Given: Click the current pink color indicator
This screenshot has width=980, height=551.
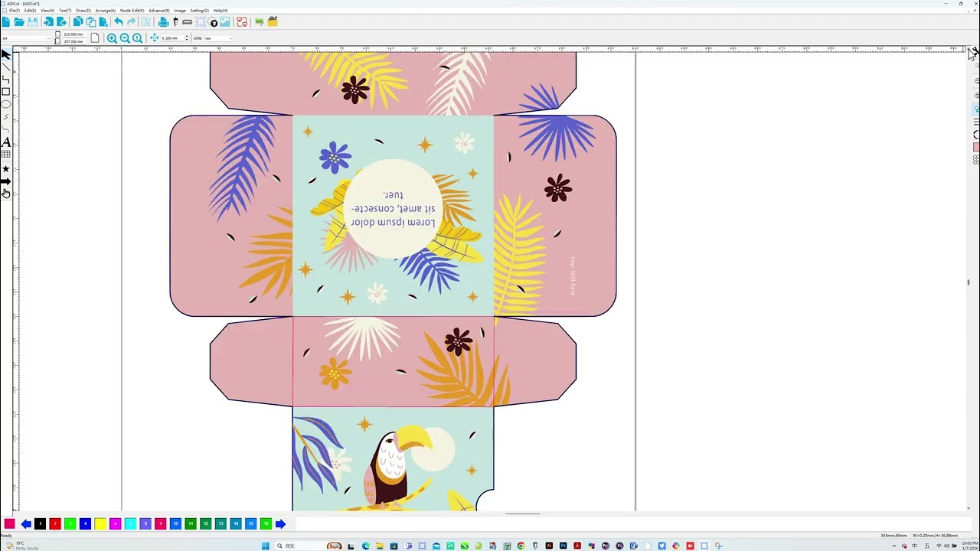Looking at the screenshot, I should 9,523.
